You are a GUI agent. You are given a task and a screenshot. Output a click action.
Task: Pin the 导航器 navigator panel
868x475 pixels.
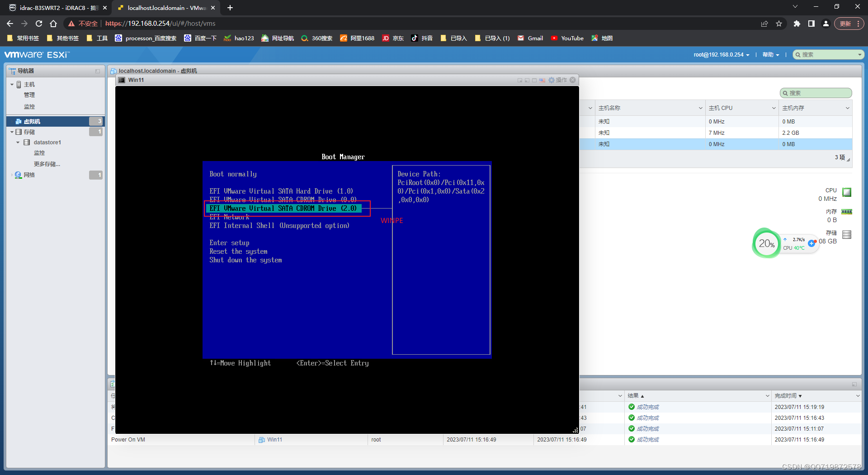tap(97, 71)
